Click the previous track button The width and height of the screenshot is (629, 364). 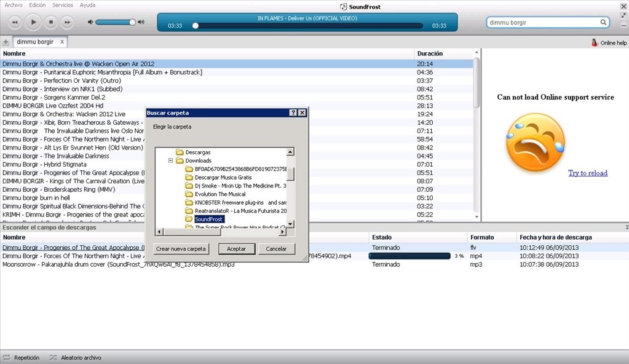pyautogui.click(x=14, y=23)
